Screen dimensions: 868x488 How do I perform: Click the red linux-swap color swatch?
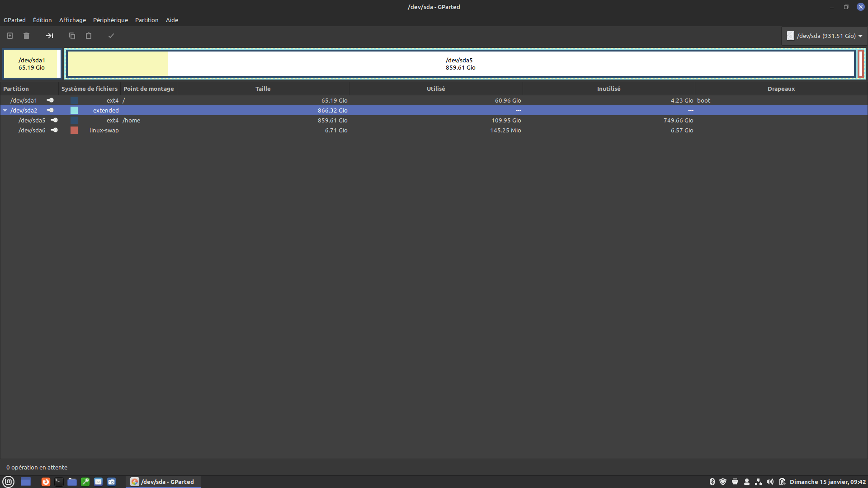[x=74, y=130]
